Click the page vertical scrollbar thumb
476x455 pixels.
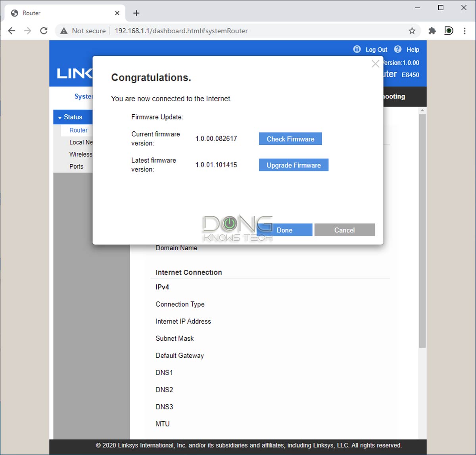[422, 231]
